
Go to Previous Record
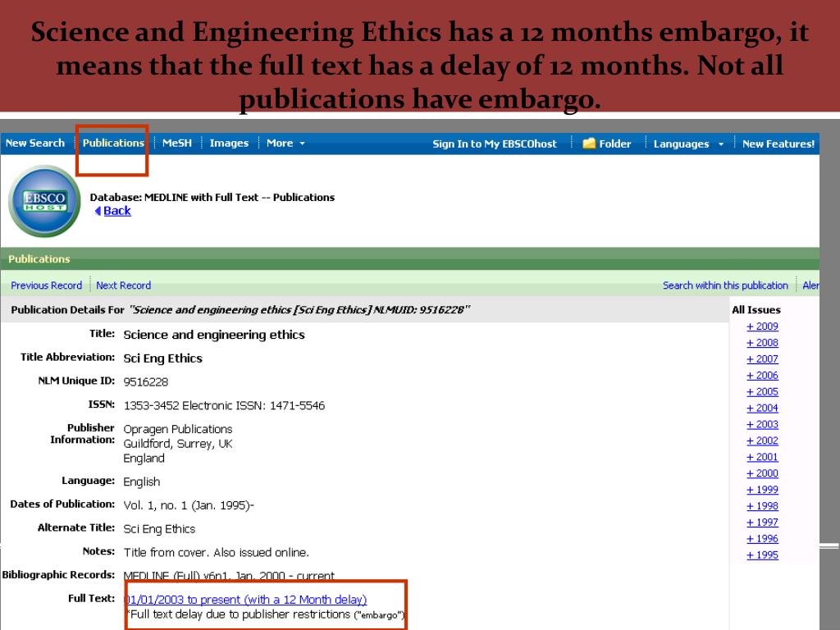47,285
